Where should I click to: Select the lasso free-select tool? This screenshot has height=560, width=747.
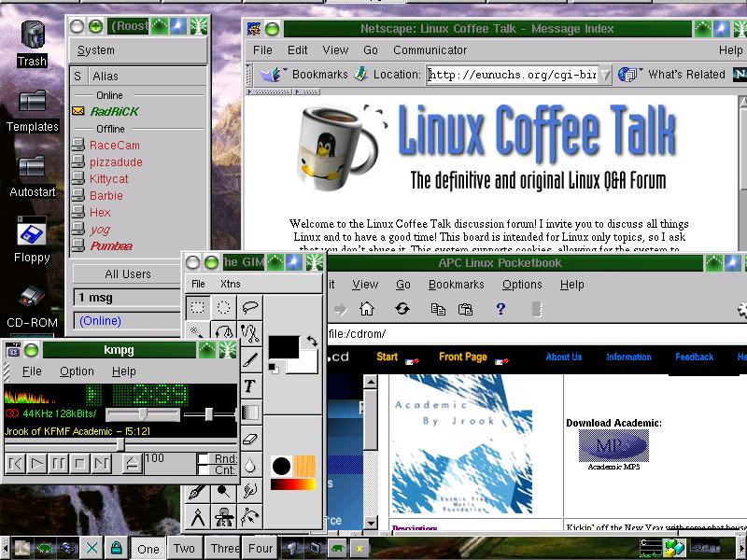(249, 306)
